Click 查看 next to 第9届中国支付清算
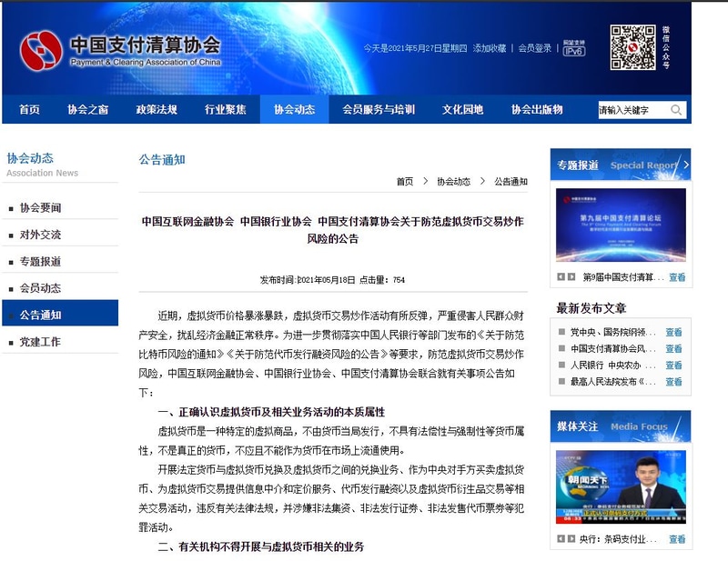 point(677,277)
